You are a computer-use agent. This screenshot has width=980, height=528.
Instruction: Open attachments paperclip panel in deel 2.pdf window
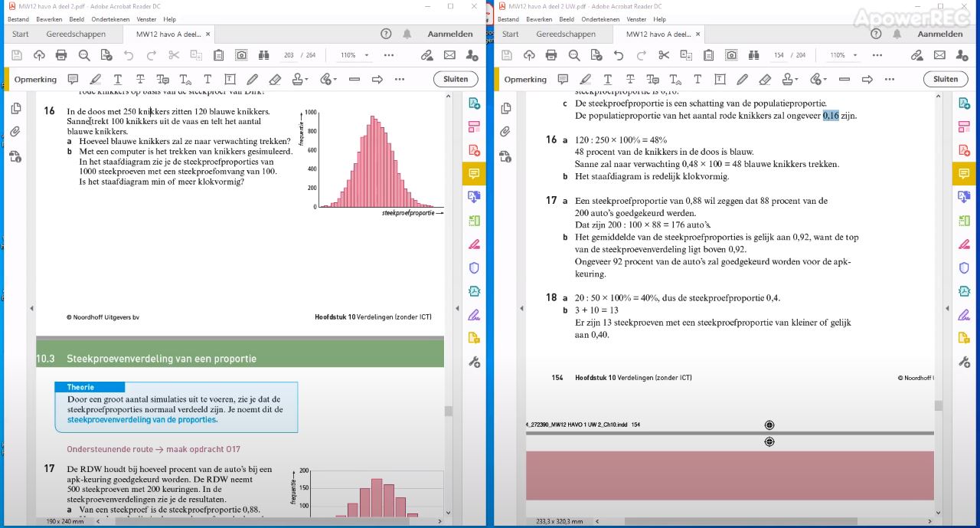coord(15,132)
